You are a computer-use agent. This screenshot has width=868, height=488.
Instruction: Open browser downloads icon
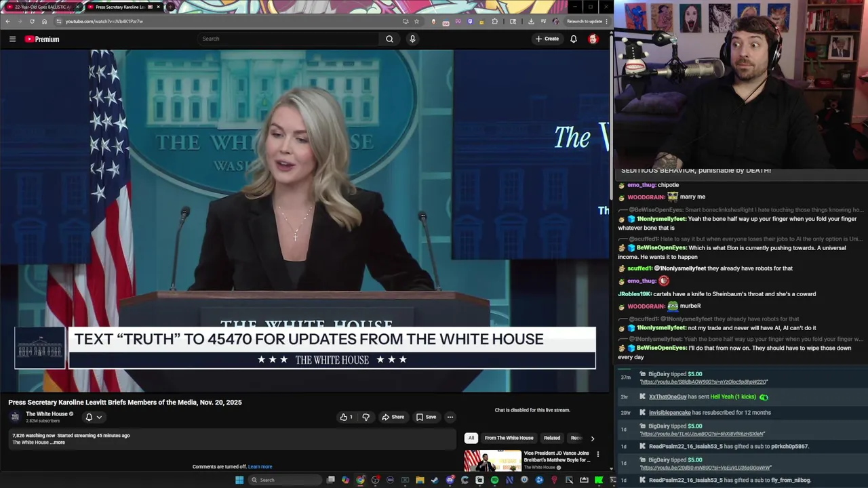(531, 21)
